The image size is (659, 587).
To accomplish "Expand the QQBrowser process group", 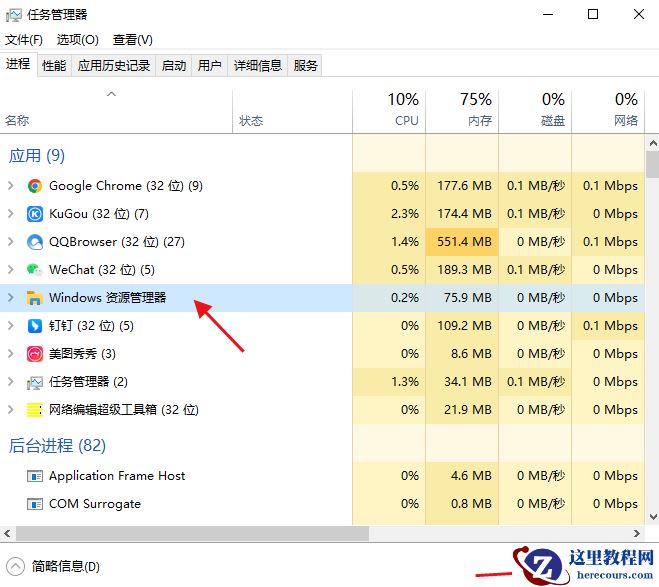I will pyautogui.click(x=11, y=242).
